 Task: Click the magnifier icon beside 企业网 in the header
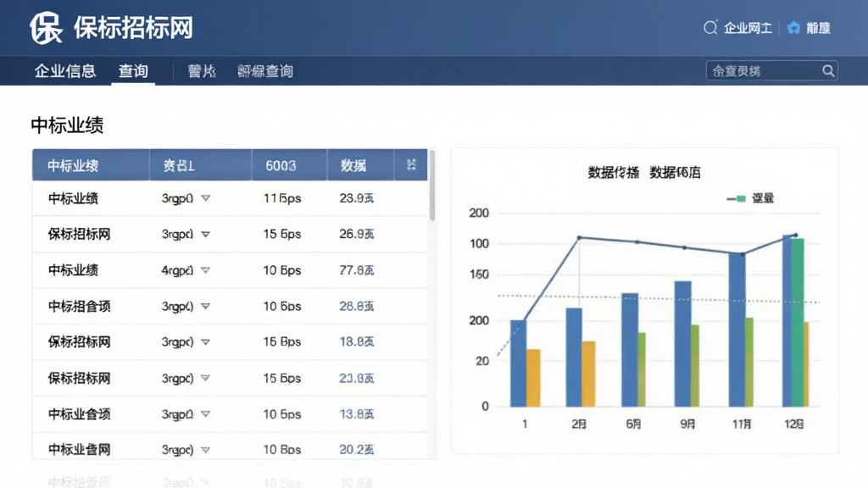(710, 28)
